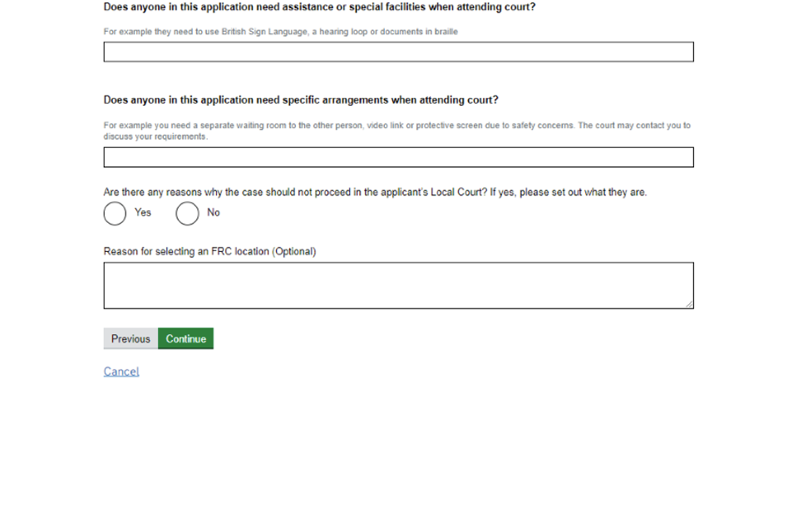798x532 pixels.
Task: Click the "No" label text
Action: click(214, 213)
